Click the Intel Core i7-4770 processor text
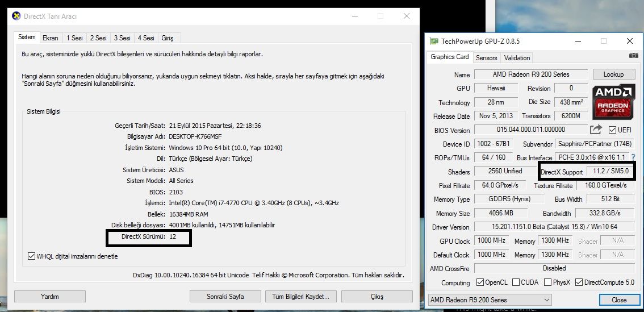Screen dimensions: 644x312 tap(254, 203)
